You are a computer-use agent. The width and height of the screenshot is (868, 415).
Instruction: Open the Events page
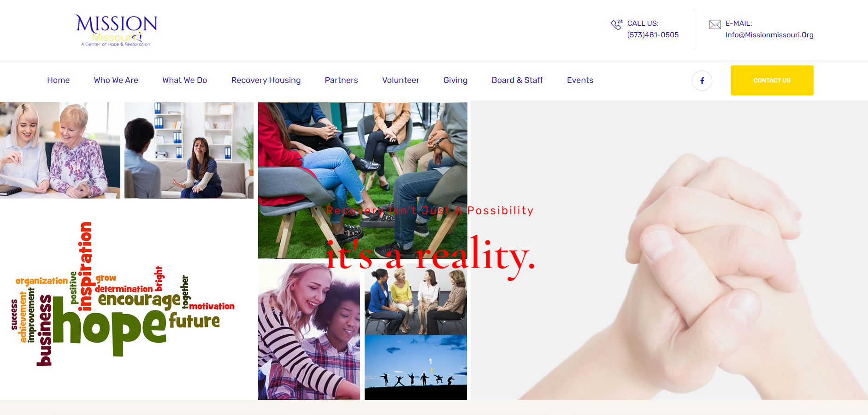580,80
